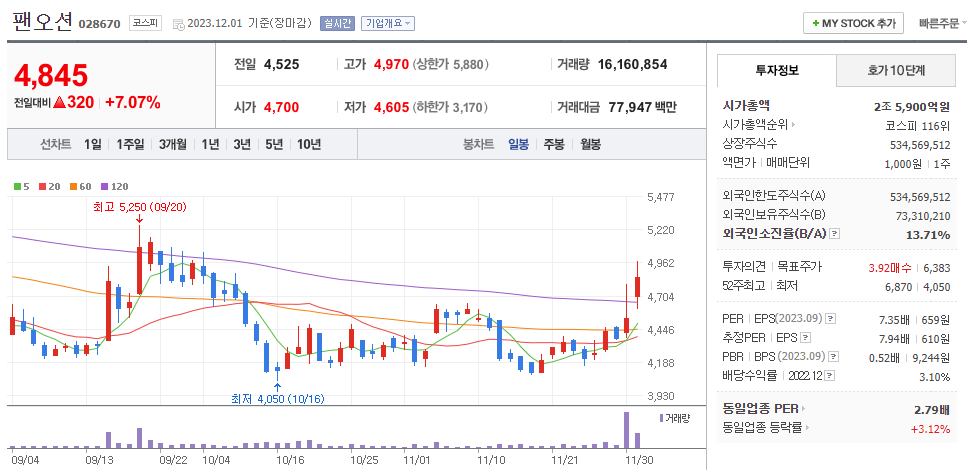This screenshot has width=967, height=470.
Task: Click the tall volume bar near 11/30
Action: coord(627,430)
